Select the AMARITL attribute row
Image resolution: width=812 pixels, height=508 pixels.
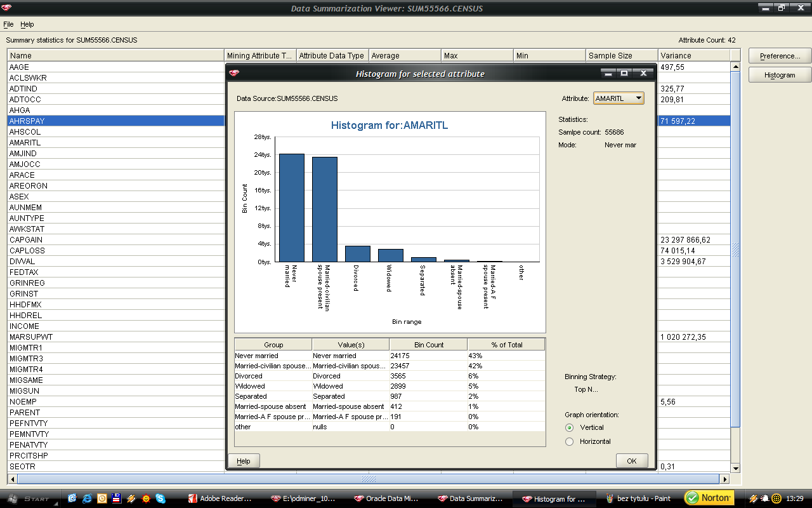coord(116,142)
